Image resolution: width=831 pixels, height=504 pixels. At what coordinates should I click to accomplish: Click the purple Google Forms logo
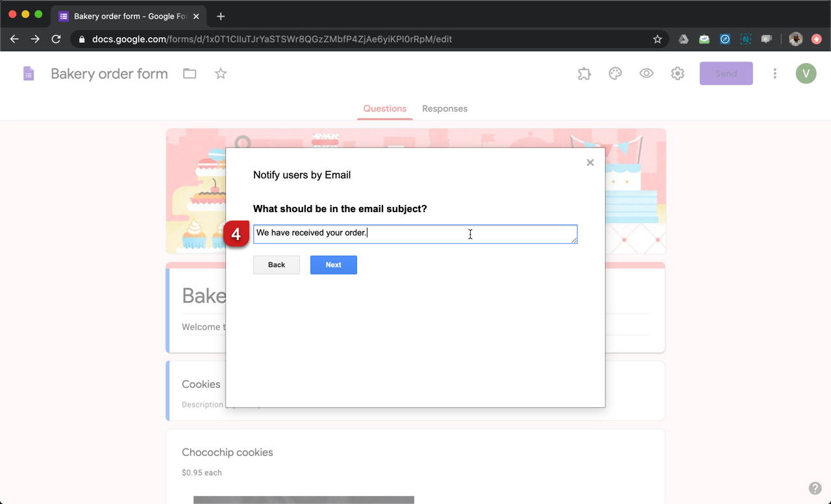29,73
